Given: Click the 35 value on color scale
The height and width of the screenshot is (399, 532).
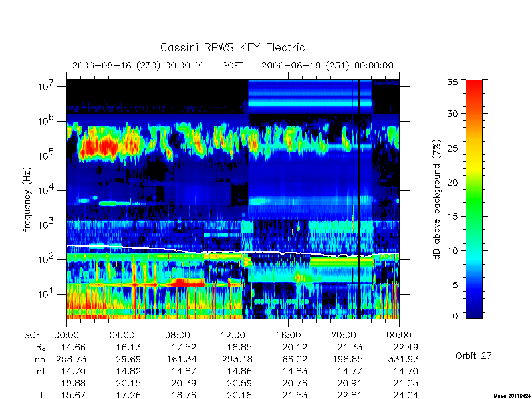Looking at the screenshot, I should [452, 82].
